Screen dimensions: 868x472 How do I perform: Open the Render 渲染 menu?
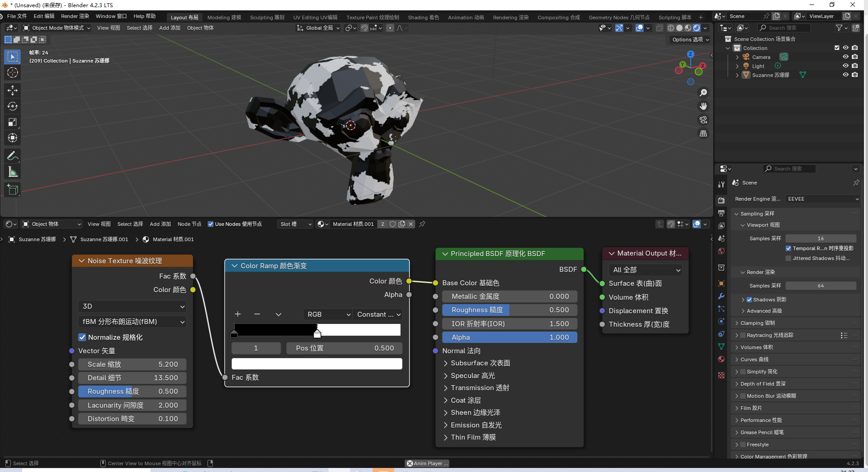(x=75, y=16)
